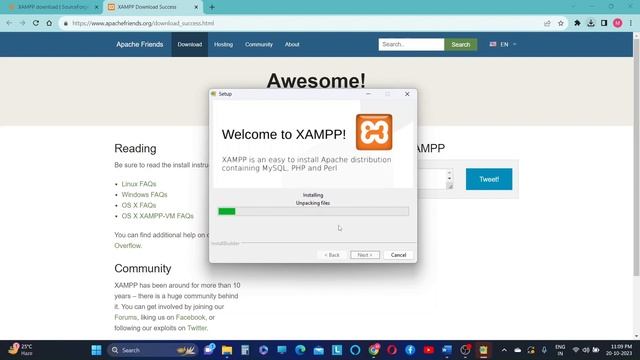Open the Twitter link in Community text
The image size is (640, 360).
197,328
